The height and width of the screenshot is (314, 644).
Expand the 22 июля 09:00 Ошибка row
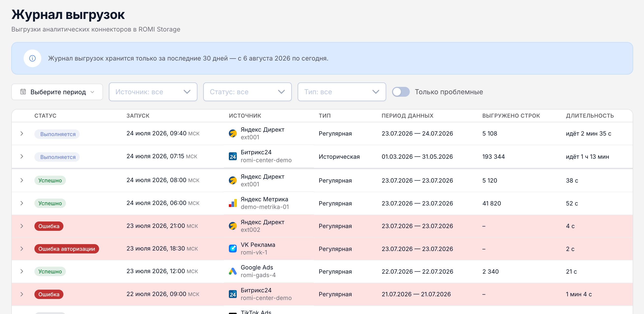22,294
